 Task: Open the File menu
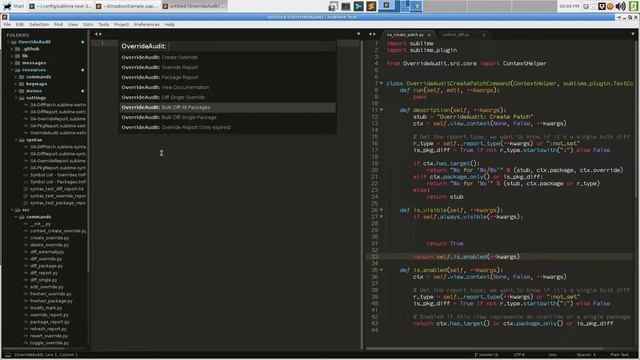click(x=7, y=24)
